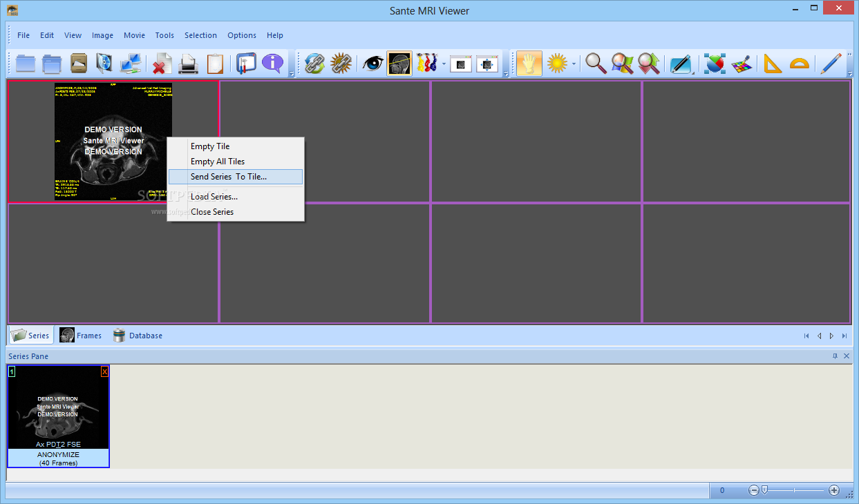Open the Selection menu
The image size is (859, 504).
[200, 35]
